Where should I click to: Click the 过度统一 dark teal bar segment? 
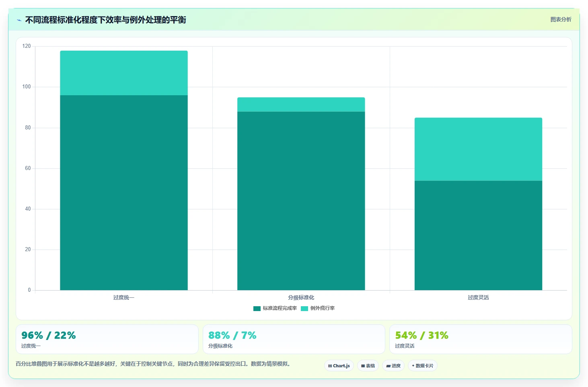(x=124, y=192)
